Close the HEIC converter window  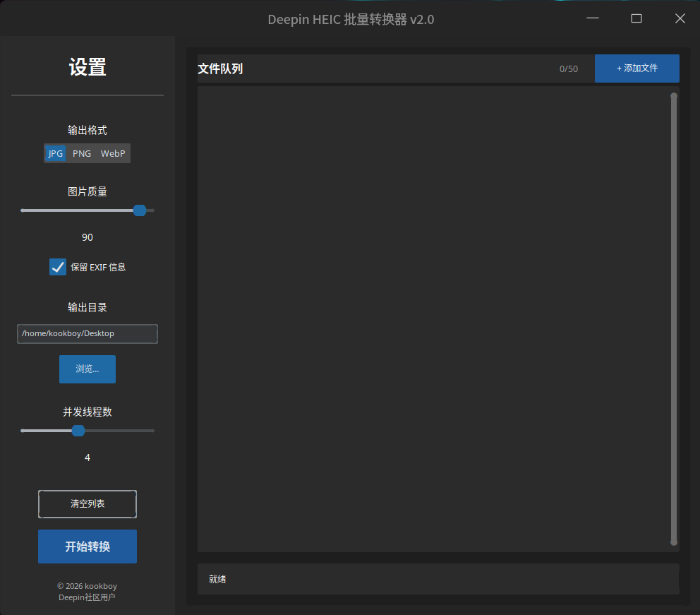coord(680,18)
